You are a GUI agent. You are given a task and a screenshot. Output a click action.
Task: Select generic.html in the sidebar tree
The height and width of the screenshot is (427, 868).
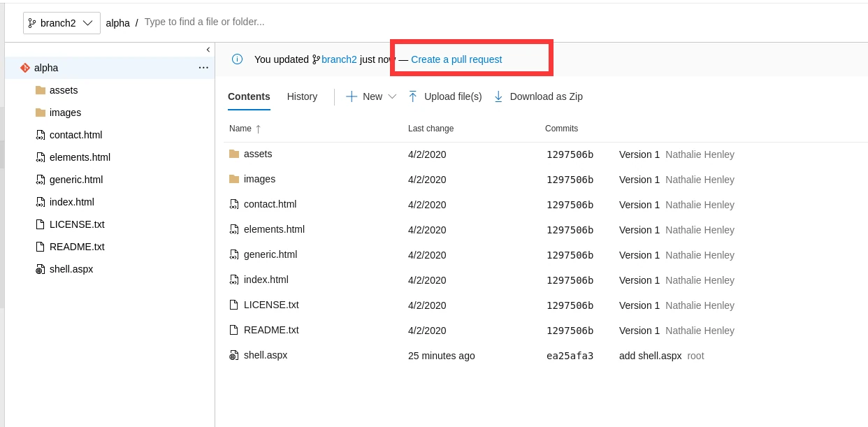tap(76, 180)
